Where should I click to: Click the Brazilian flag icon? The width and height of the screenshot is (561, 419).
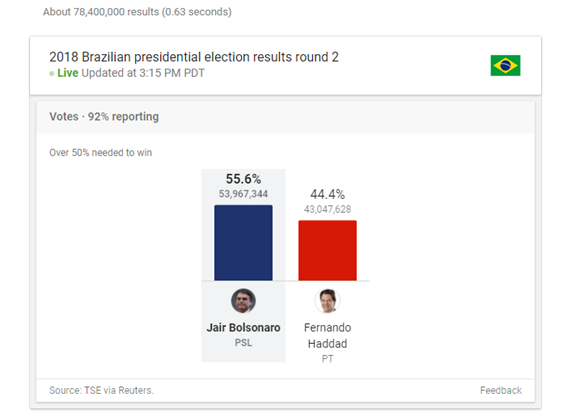(505, 65)
